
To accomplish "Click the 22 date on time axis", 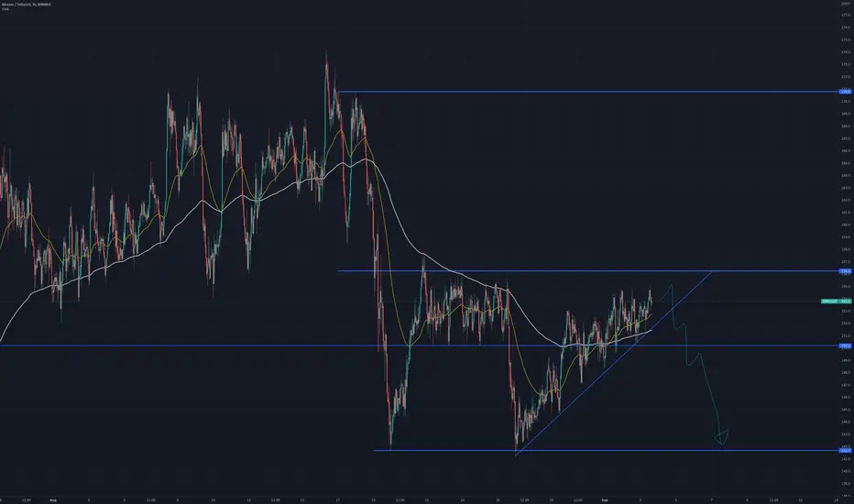I will coord(427,499).
